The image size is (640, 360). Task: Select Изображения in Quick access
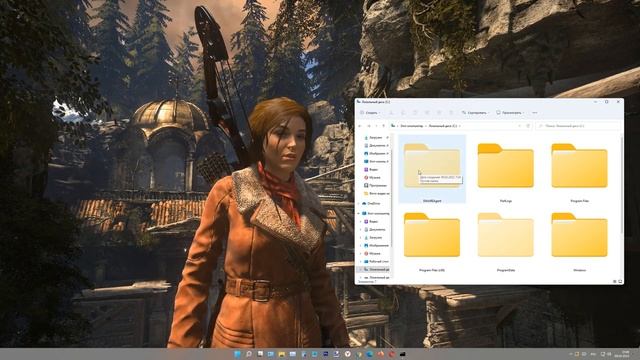click(376, 153)
